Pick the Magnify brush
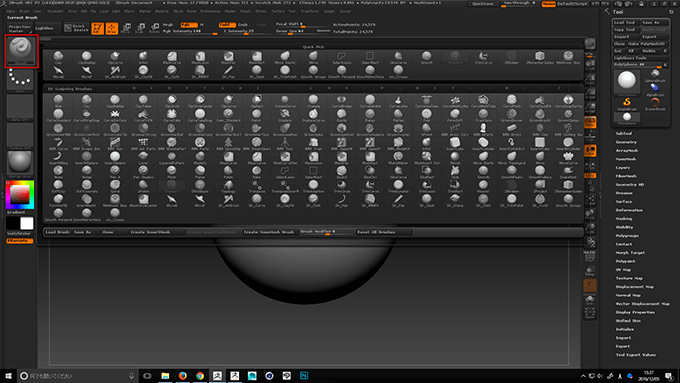Screen dimensions: 680x383 tap(200, 158)
